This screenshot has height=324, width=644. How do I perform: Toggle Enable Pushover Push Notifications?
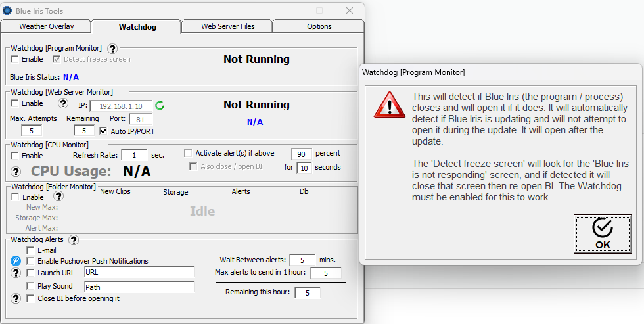click(31, 261)
